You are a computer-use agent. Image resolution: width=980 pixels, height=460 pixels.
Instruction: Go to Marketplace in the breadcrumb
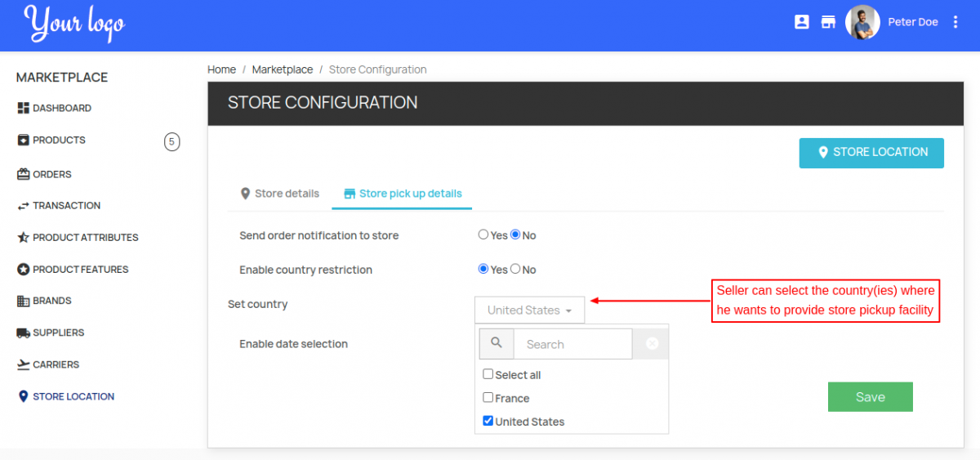[x=283, y=69]
